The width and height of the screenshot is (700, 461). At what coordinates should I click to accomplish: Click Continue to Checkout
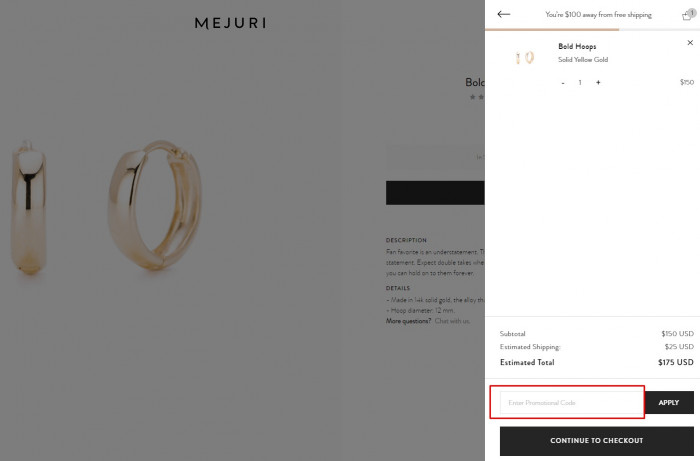(596, 440)
